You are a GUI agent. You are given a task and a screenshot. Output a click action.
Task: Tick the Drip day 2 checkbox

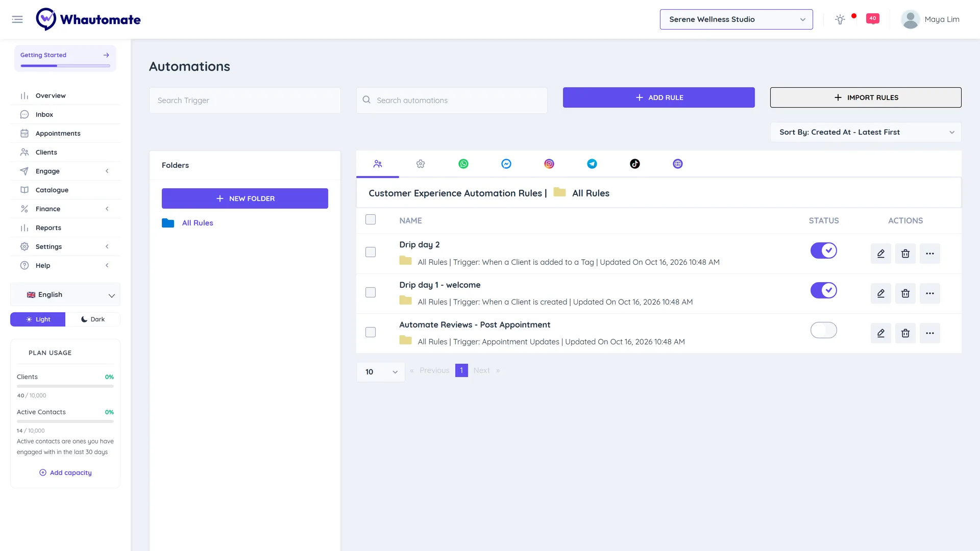371,252
